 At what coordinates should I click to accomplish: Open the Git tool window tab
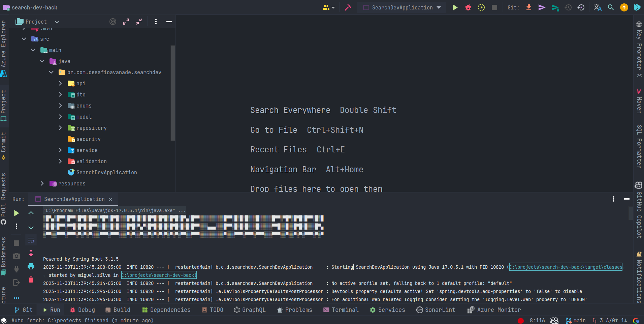pyautogui.click(x=23, y=310)
